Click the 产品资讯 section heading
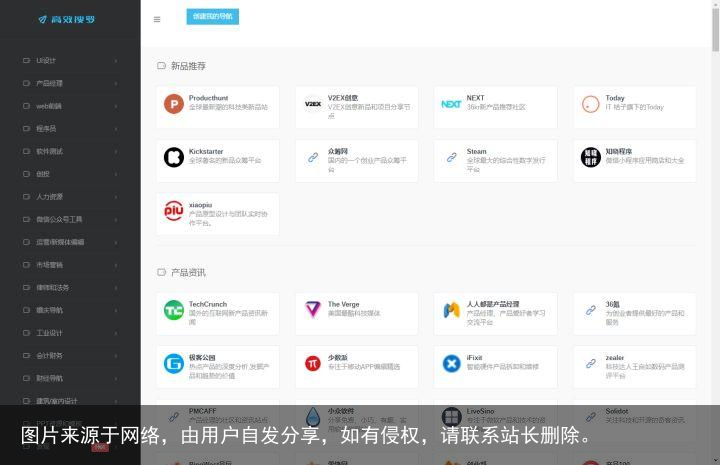 coord(188,273)
